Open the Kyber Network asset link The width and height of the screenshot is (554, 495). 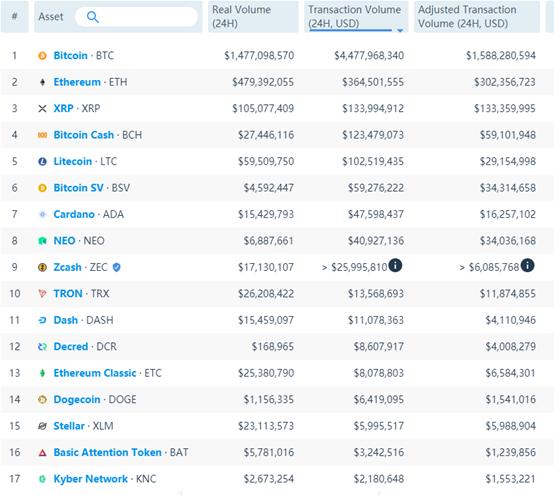[90, 479]
